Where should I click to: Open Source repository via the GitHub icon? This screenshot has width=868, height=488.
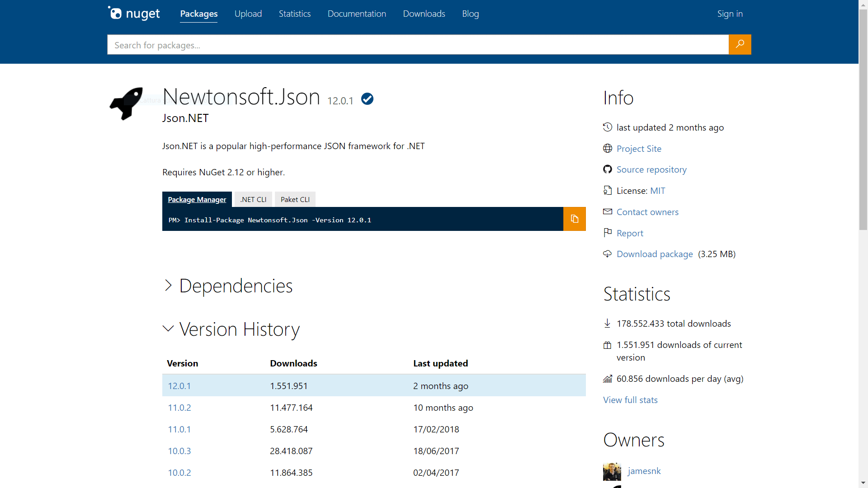pyautogui.click(x=608, y=169)
